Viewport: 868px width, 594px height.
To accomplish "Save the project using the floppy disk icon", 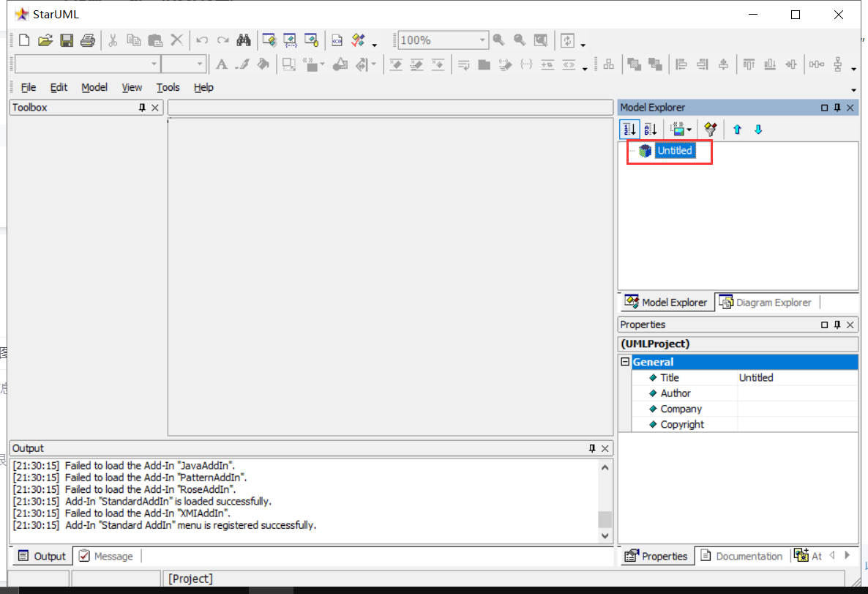I will pos(67,40).
